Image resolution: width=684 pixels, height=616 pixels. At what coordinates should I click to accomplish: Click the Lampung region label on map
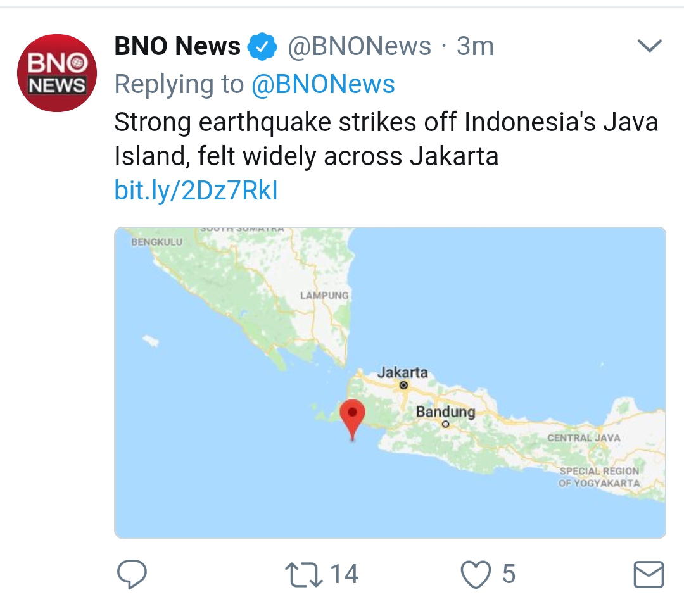[324, 295]
